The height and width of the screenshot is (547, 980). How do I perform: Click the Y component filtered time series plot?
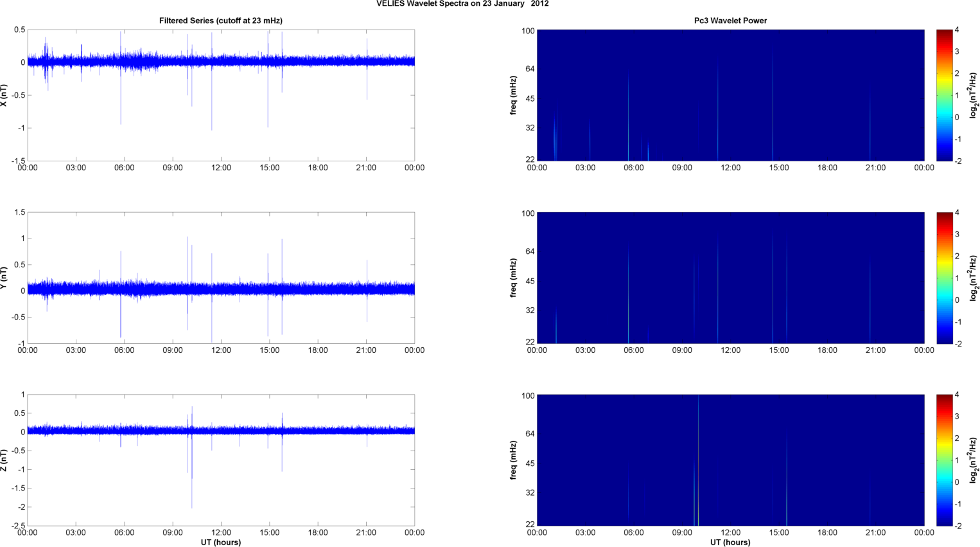[x=221, y=278]
